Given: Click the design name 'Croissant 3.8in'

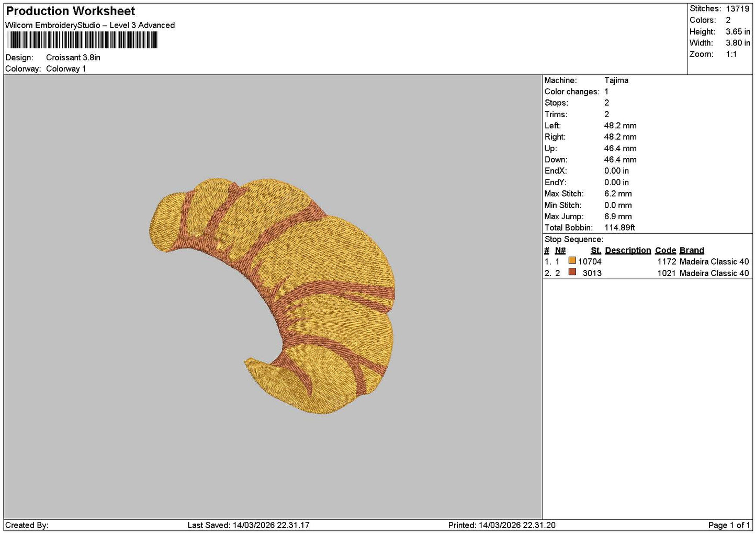Looking at the screenshot, I should click(x=73, y=58).
